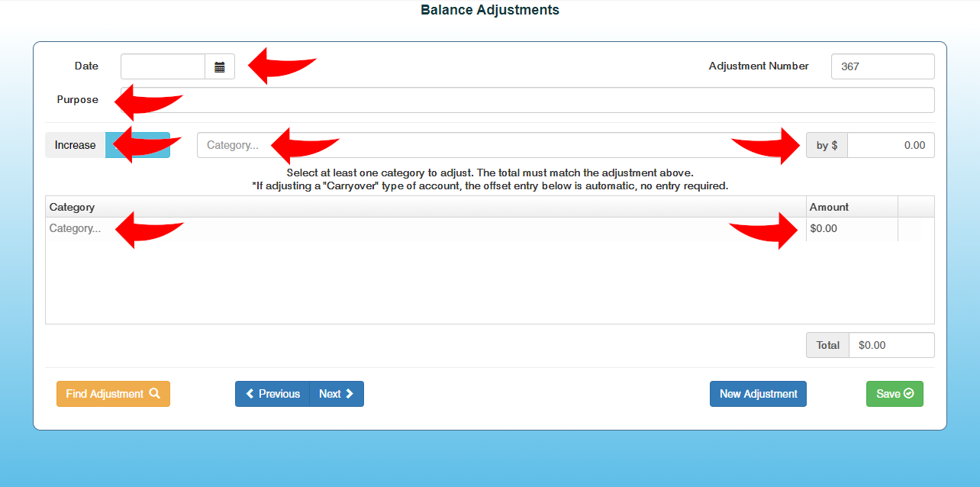Start a New Adjustment
Viewport: 980px width, 487px height.
click(758, 394)
